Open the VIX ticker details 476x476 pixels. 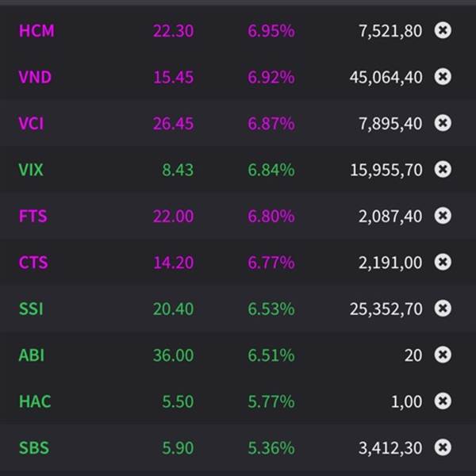[x=31, y=170]
